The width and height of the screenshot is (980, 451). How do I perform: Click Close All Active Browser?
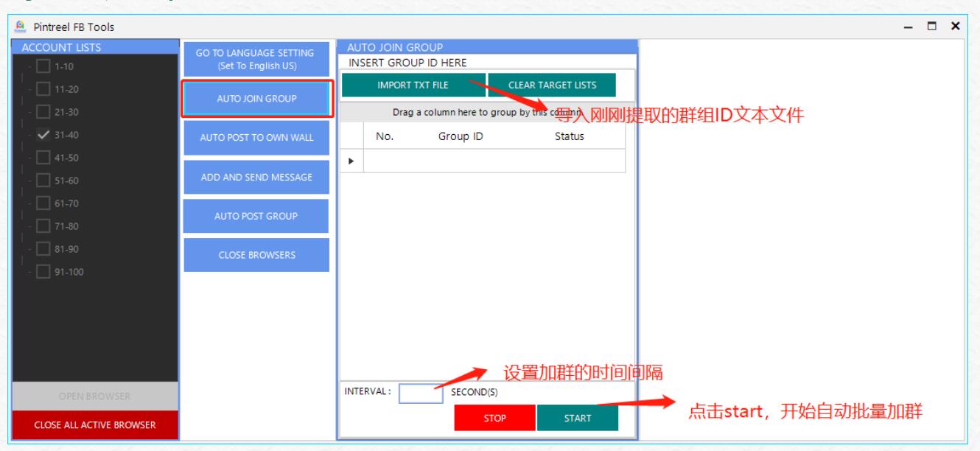95,424
